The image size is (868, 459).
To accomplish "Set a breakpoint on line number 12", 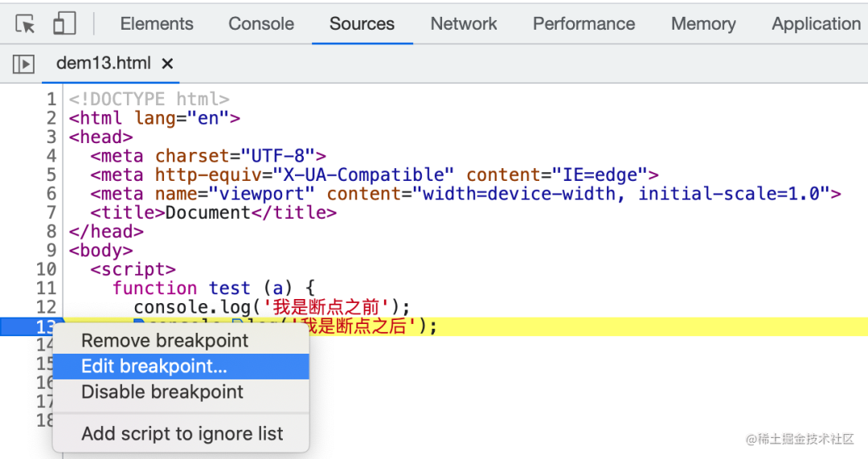I will [47, 307].
